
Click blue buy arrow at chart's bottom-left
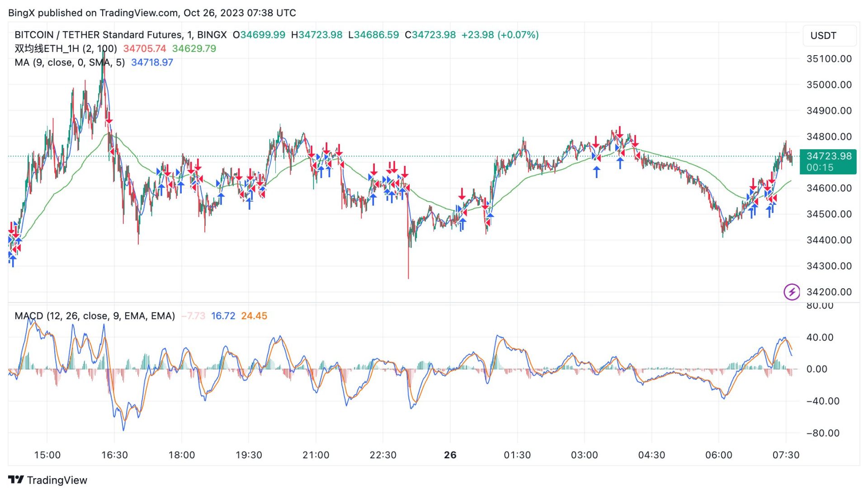(x=13, y=261)
